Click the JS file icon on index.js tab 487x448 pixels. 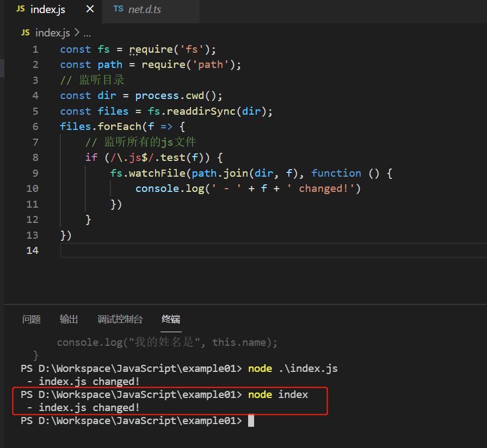pyautogui.click(x=21, y=9)
